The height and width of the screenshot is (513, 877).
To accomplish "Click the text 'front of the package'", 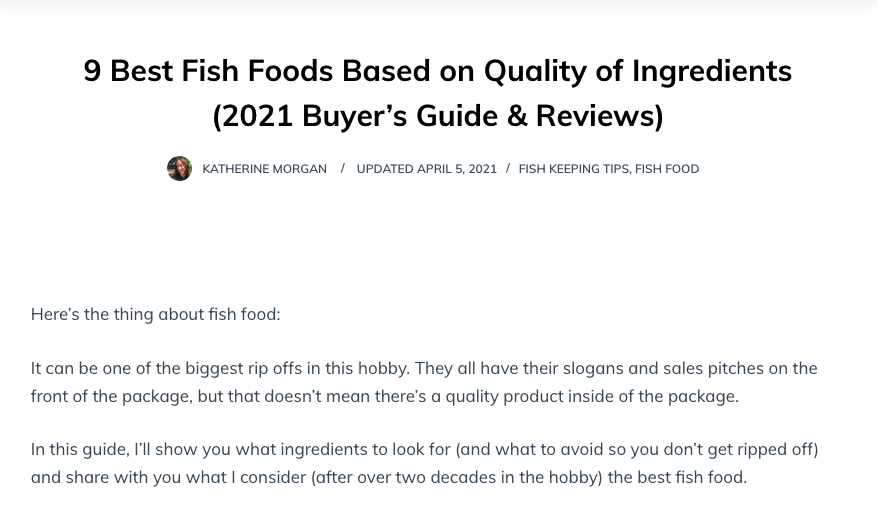I will [111, 397].
